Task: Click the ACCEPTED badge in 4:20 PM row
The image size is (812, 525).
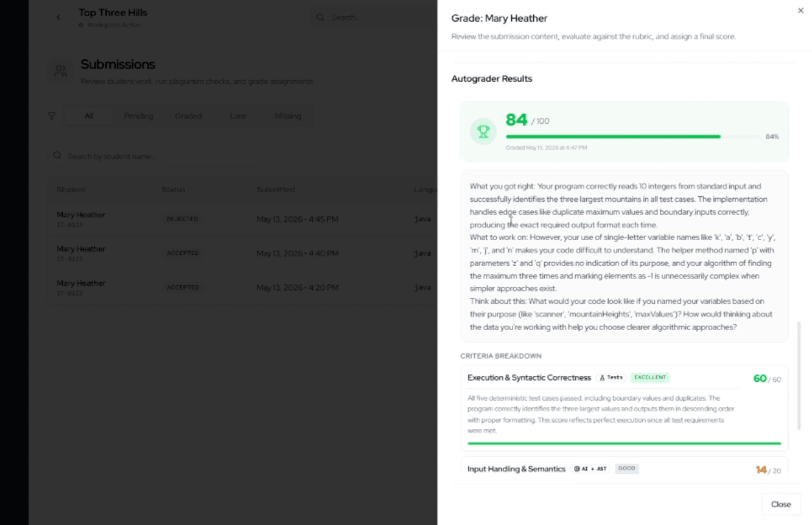Action: coord(182,287)
